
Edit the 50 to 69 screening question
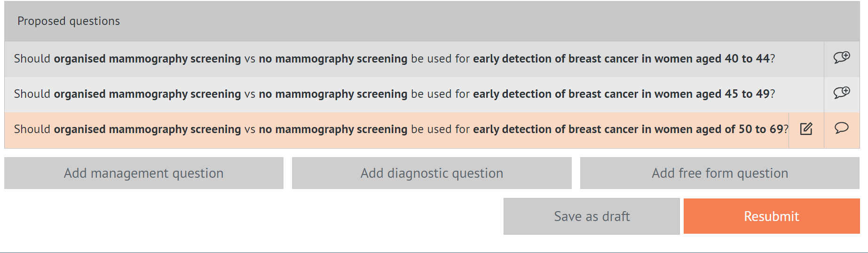(806, 129)
